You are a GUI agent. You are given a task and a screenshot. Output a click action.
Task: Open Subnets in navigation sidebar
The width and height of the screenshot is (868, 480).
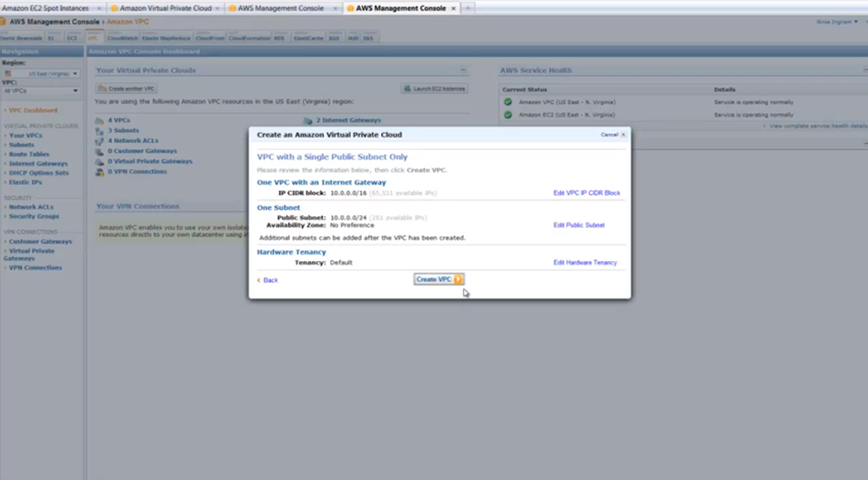point(22,145)
